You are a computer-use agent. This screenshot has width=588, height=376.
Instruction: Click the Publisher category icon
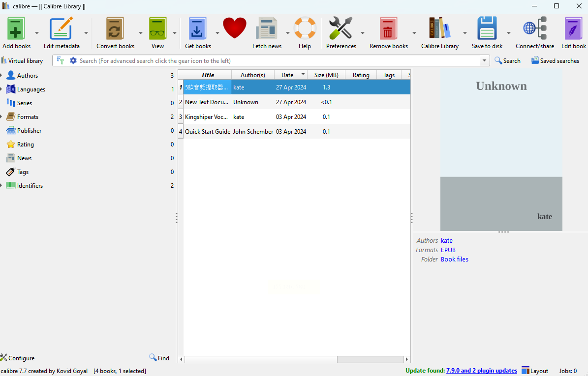(11, 130)
